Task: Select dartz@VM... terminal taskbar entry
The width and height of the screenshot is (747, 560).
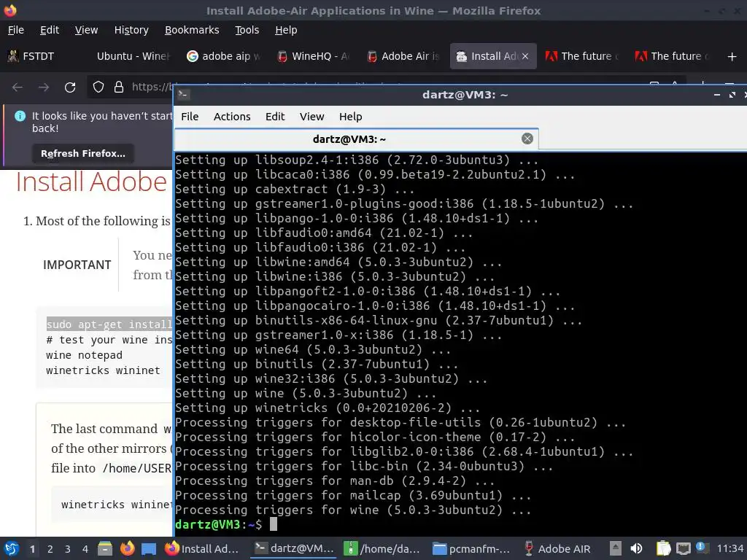Action: 295,548
